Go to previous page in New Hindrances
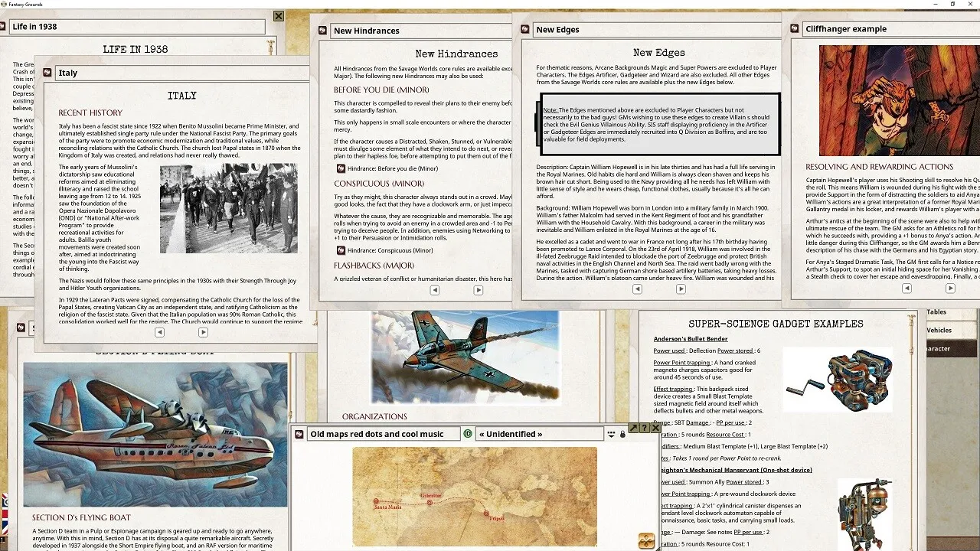 point(434,290)
